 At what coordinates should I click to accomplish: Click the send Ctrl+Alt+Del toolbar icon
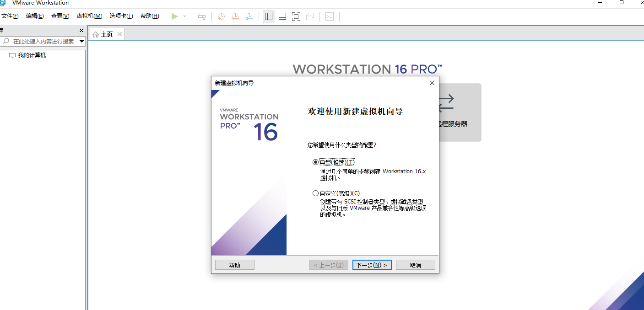coord(202,16)
